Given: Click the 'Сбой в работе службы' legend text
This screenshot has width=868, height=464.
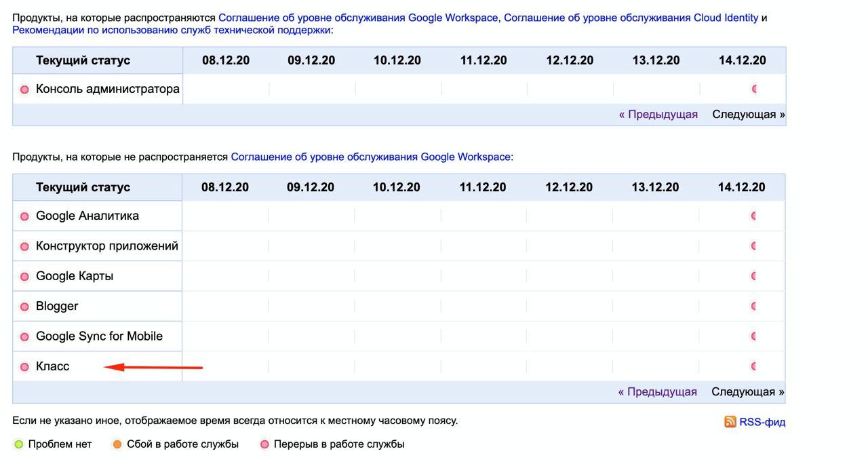Looking at the screenshot, I should pos(183,445).
